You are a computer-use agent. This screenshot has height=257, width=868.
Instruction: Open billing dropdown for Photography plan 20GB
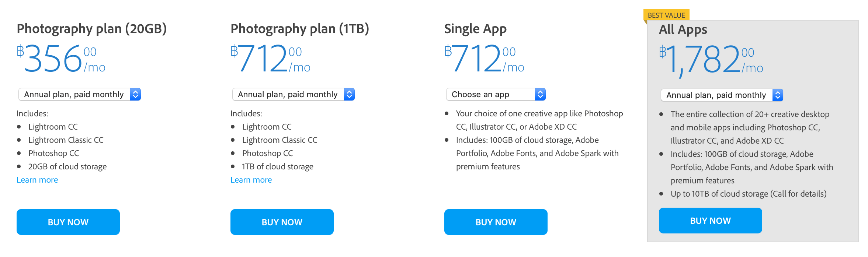pos(74,94)
